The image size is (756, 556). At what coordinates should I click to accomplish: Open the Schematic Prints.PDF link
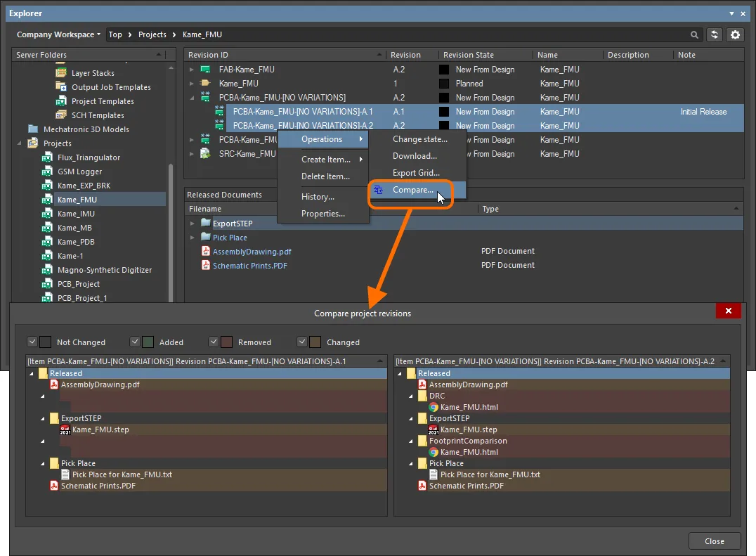click(249, 266)
